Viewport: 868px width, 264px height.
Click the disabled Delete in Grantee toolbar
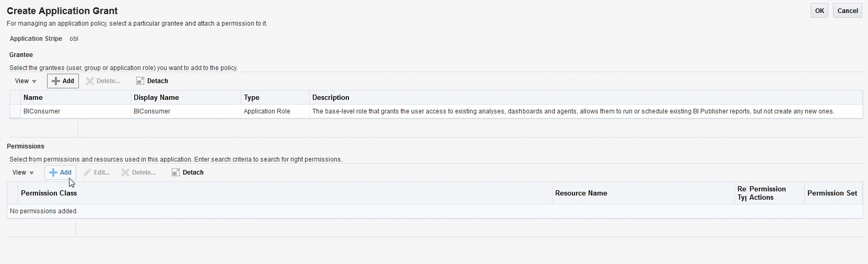click(103, 81)
